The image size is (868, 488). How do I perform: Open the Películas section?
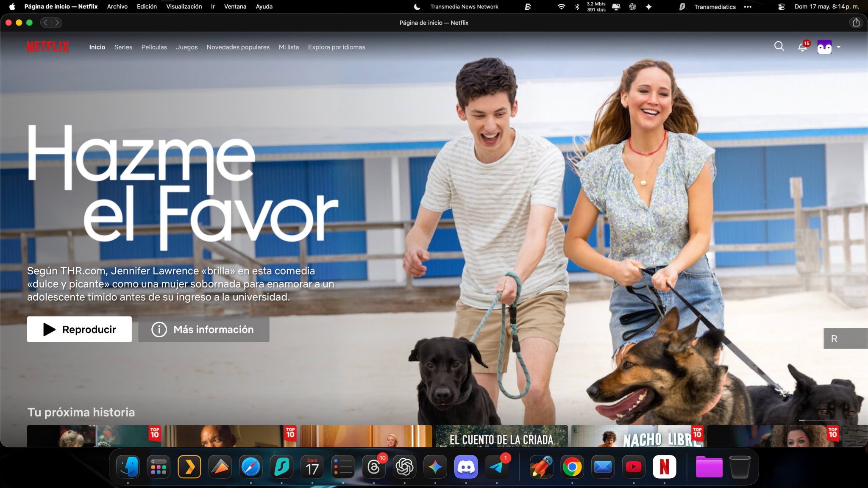coord(154,47)
